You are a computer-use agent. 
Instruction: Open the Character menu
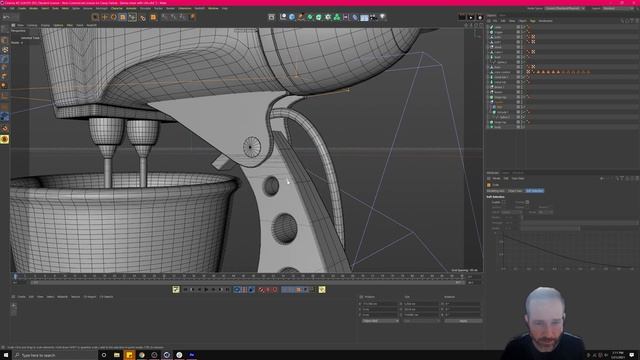tap(117, 8)
